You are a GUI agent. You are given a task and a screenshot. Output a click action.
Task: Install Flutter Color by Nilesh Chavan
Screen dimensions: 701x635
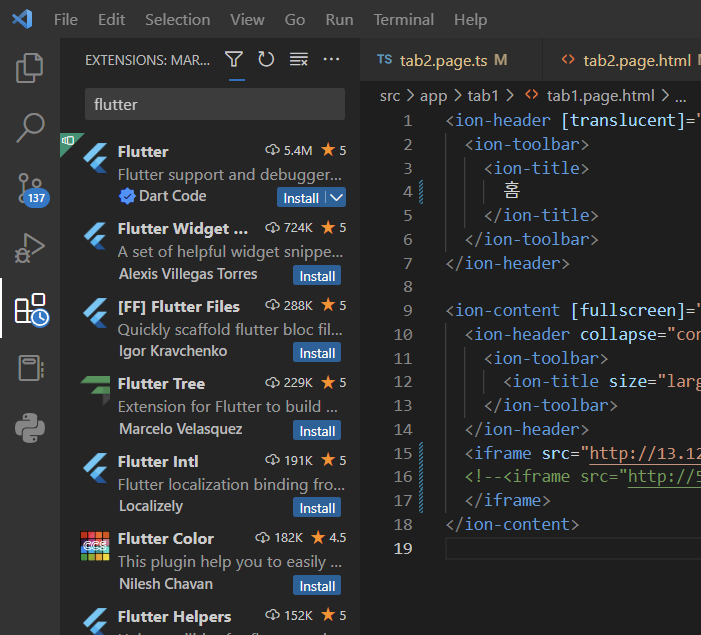point(317,585)
